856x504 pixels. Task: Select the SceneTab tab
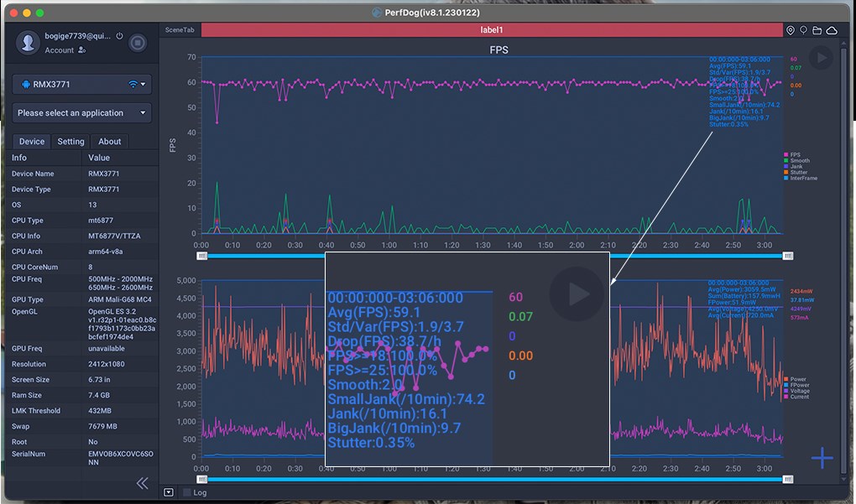(180, 30)
